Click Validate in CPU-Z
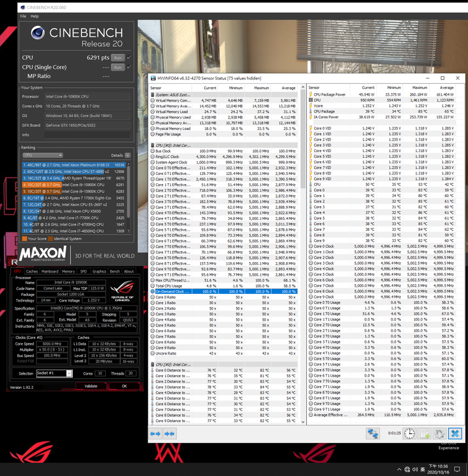The height and width of the screenshot is (476, 468). coord(91,386)
